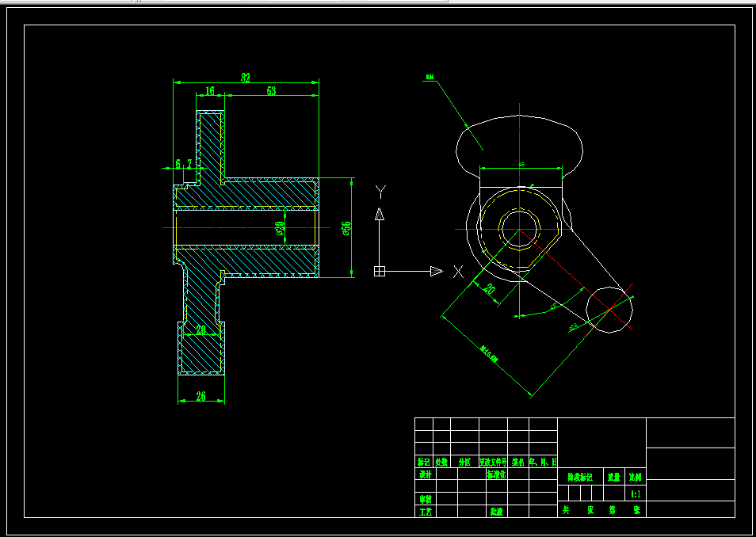756x537 pixels.
Task: Click the 共 character in the sheet count row
Action: (x=566, y=510)
